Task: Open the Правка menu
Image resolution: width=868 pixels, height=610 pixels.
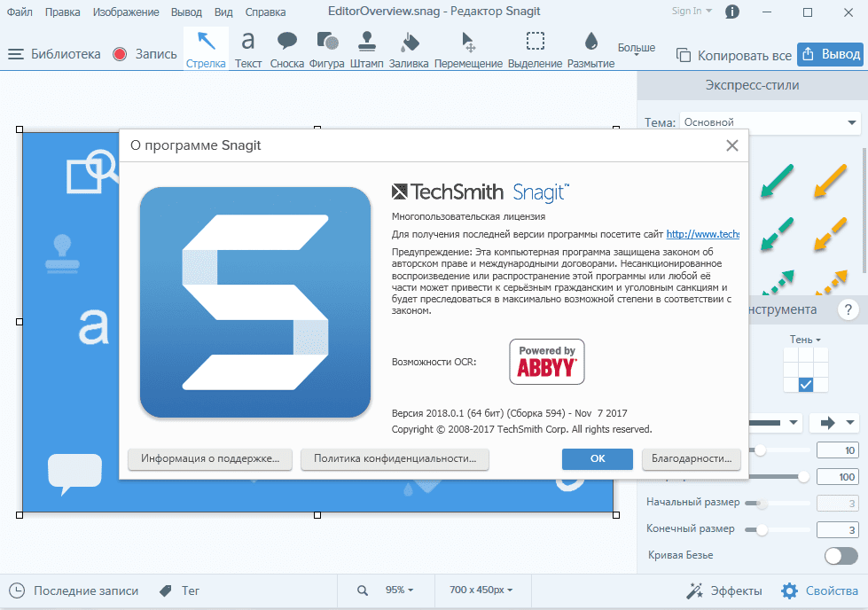Action: 62,12
